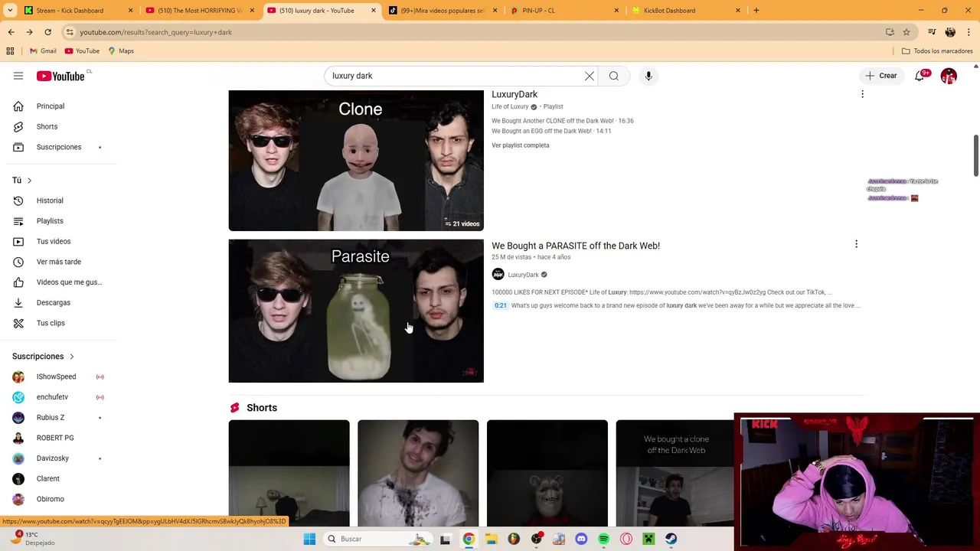The height and width of the screenshot is (551, 980).
Task: Open the notifications bell
Action: 920,76
